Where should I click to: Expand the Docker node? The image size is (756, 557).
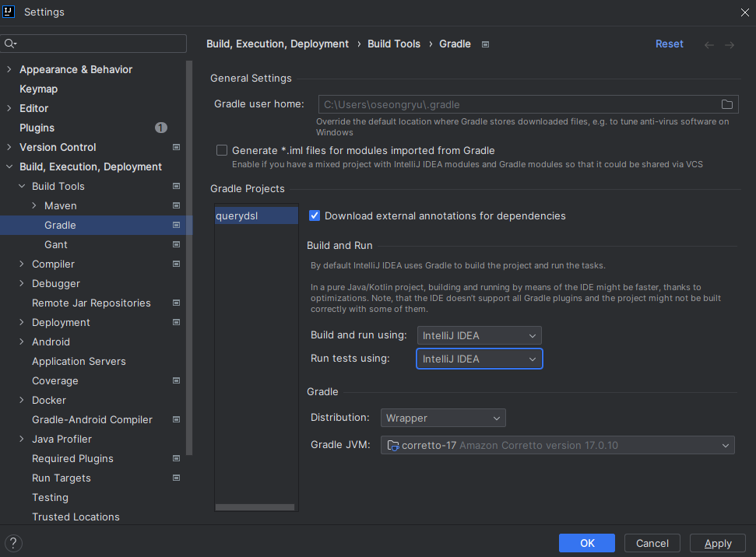tap(22, 400)
